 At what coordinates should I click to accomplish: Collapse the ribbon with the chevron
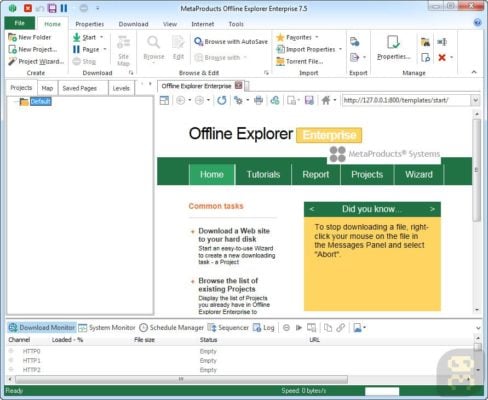click(x=474, y=72)
